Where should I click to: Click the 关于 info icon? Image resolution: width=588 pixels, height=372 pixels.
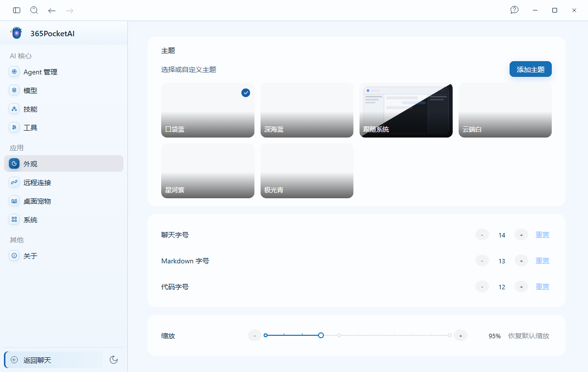pyautogui.click(x=14, y=256)
